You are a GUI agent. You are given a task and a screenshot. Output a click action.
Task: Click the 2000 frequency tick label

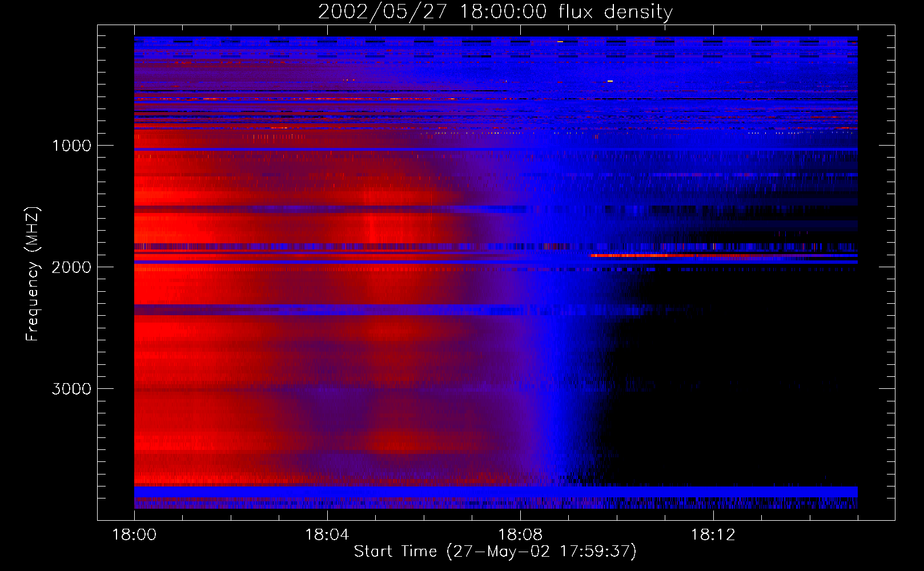click(x=71, y=267)
